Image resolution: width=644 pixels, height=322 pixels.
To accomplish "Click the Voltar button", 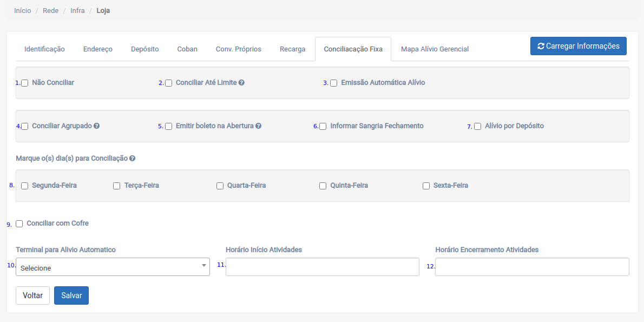I will point(32,295).
